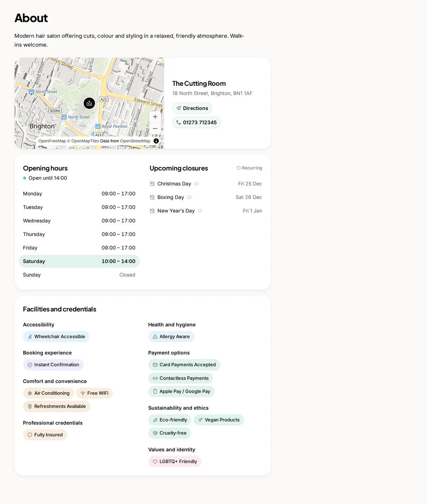Zoom out on the map
Viewport: 427px width, 504px height.
(155, 128)
